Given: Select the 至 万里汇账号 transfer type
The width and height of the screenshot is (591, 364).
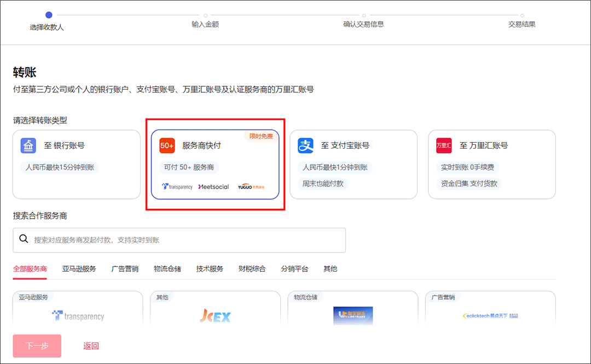Looking at the screenshot, I should click(491, 164).
